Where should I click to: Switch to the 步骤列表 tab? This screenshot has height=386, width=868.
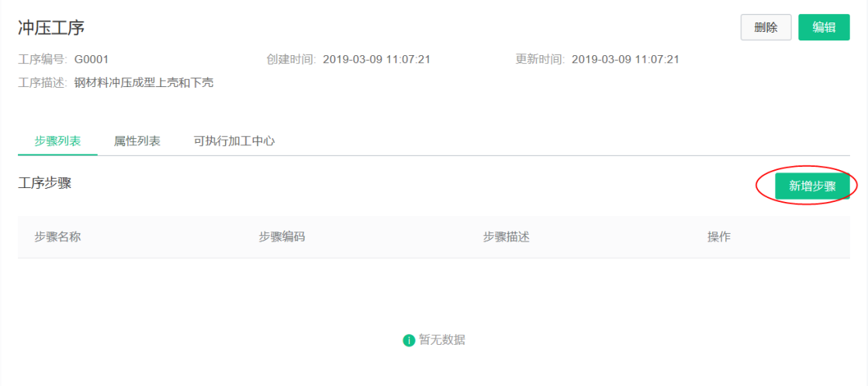coord(57,141)
